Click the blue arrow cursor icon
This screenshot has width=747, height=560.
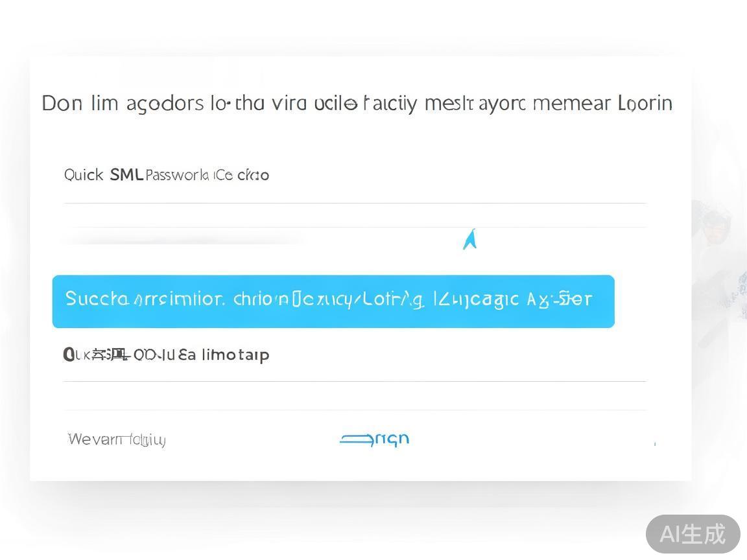[x=469, y=239]
